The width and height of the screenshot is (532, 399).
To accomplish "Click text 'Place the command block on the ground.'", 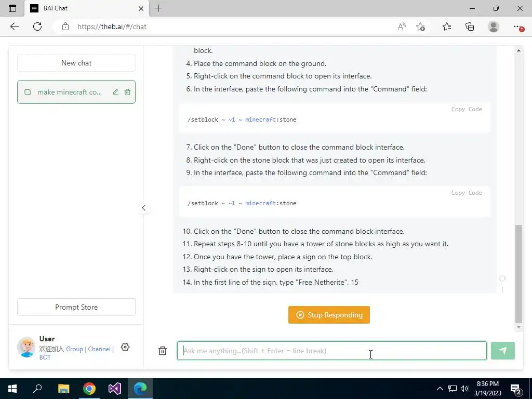I will (x=260, y=63).
